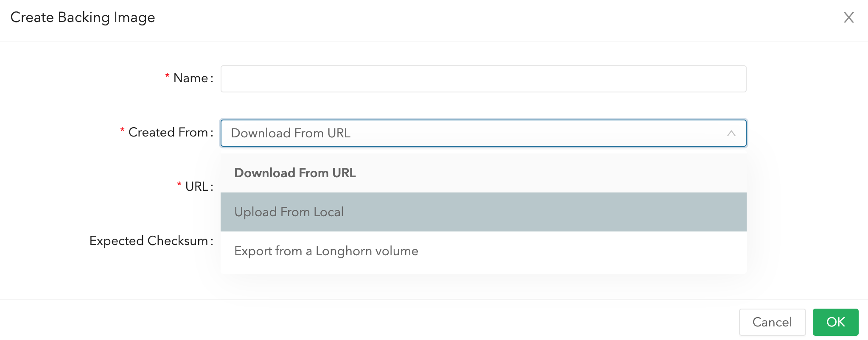868x340 pixels.
Task: Click the red asterisk beside URL
Action: point(179,184)
